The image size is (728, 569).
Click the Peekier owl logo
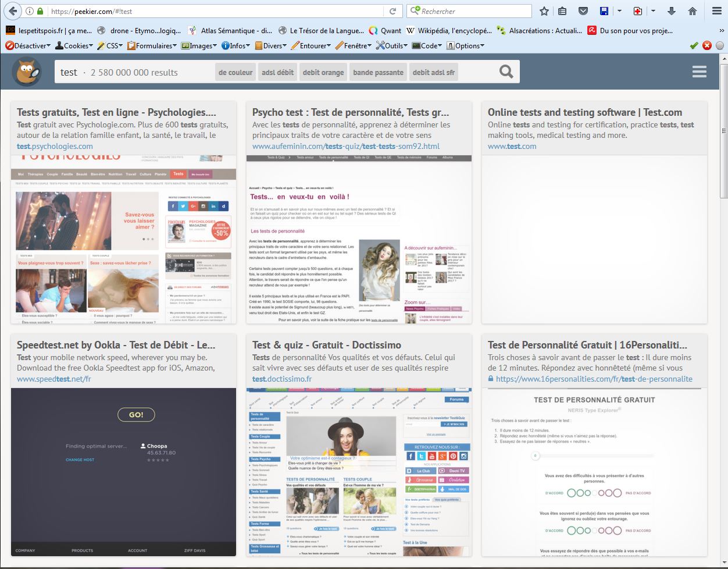coord(27,72)
